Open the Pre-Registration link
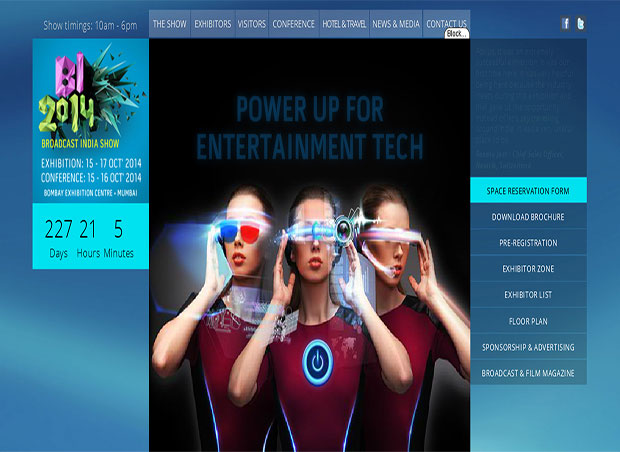 point(528,243)
